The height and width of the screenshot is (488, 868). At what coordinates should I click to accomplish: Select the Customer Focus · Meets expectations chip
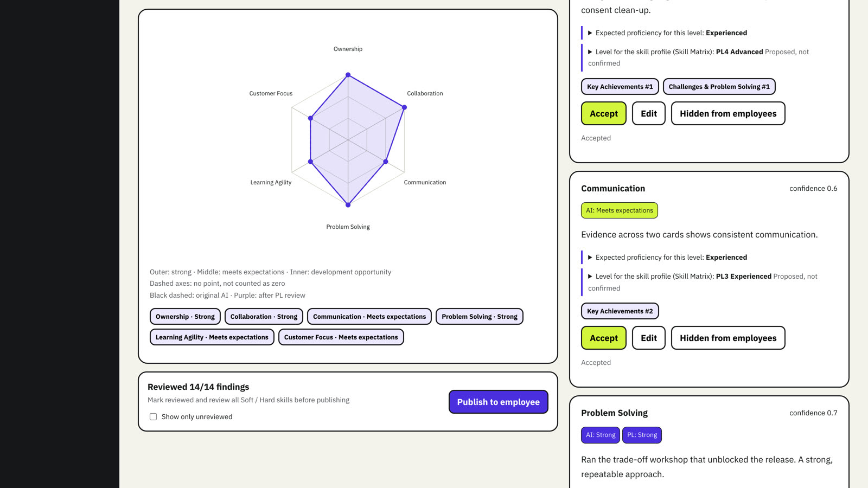pyautogui.click(x=341, y=337)
